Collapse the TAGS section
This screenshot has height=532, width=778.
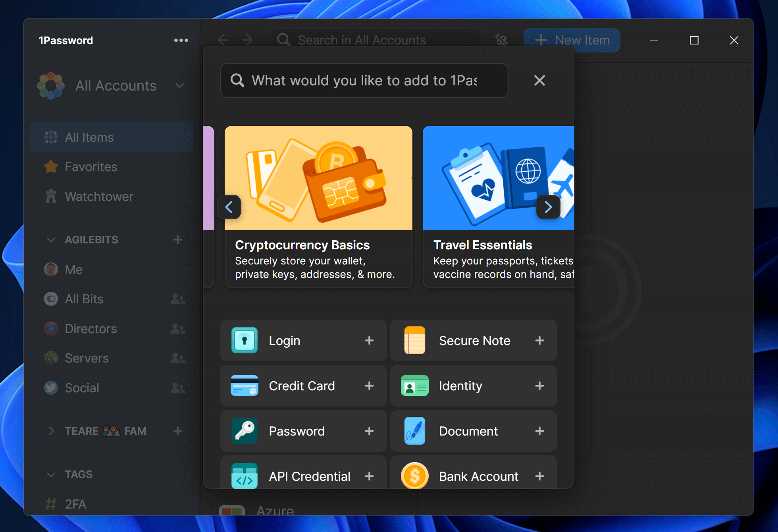[51, 474]
